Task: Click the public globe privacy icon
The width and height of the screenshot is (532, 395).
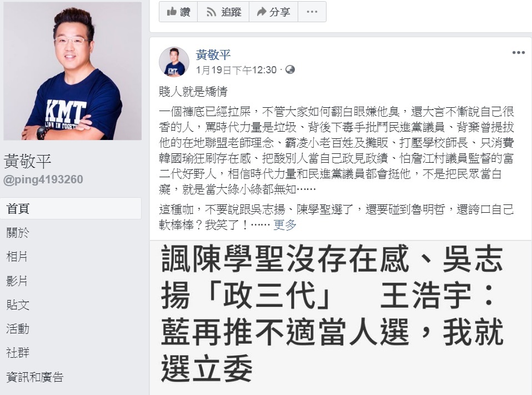Action: (290, 69)
